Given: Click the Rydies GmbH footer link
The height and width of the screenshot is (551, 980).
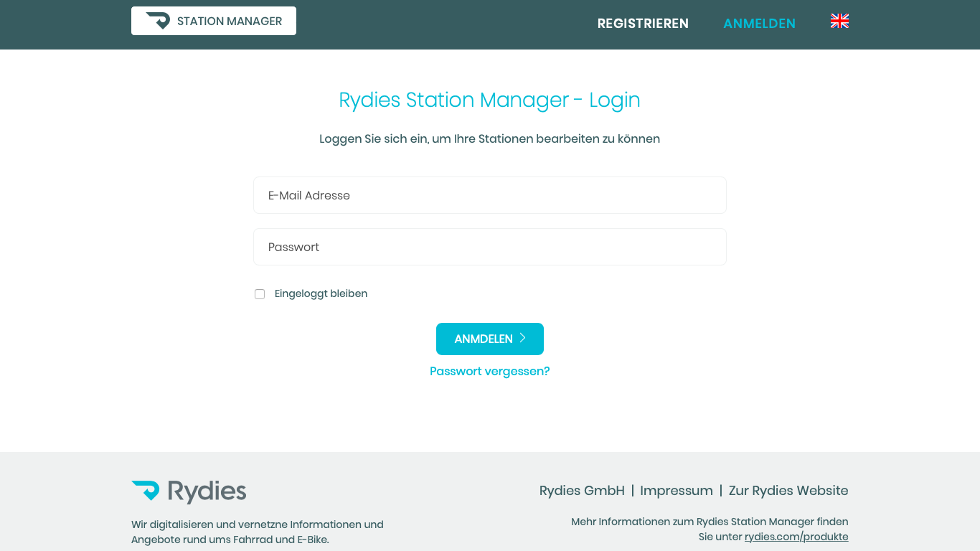Looking at the screenshot, I should tap(582, 491).
